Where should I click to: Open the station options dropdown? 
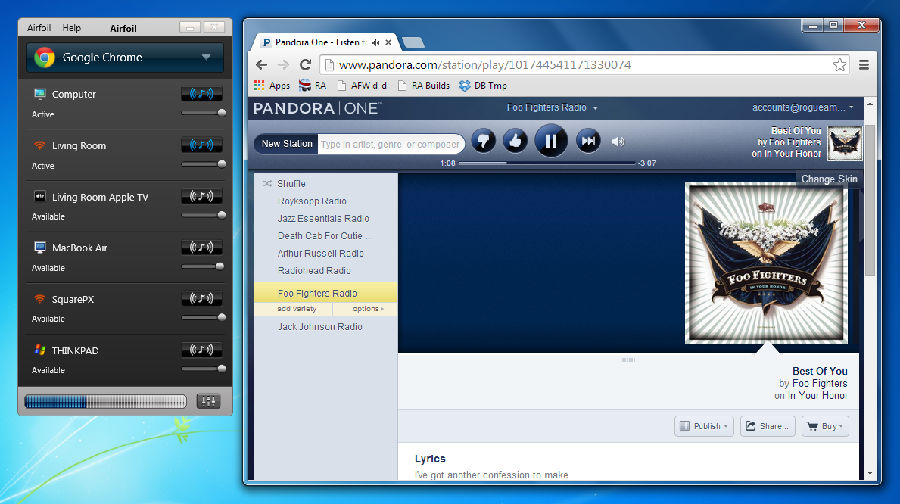pyautogui.click(x=367, y=309)
